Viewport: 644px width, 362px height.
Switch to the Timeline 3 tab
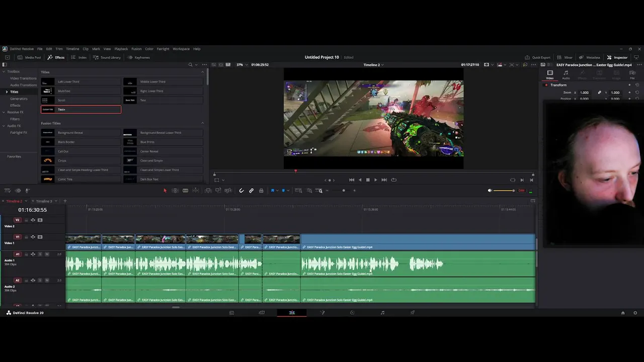click(44, 201)
